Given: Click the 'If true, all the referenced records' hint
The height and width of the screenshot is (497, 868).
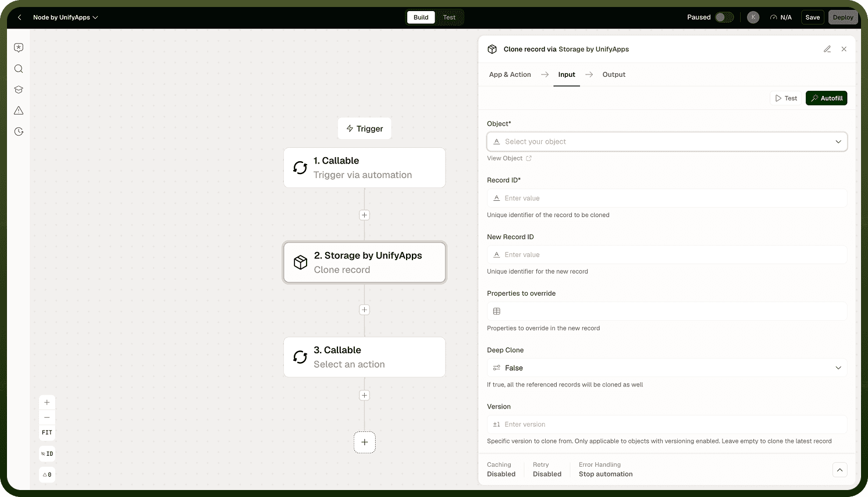Looking at the screenshot, I should [565, 385].
